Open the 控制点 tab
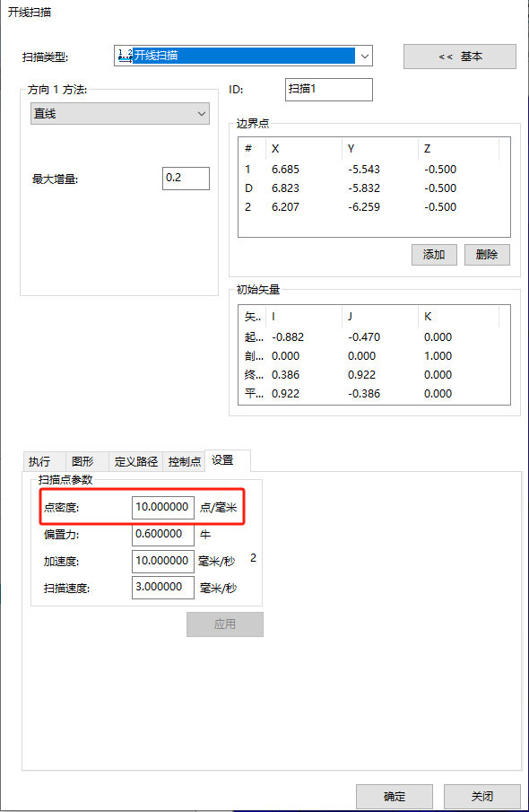The width and height of the screenshot is (529, 812). coord(185,461)
